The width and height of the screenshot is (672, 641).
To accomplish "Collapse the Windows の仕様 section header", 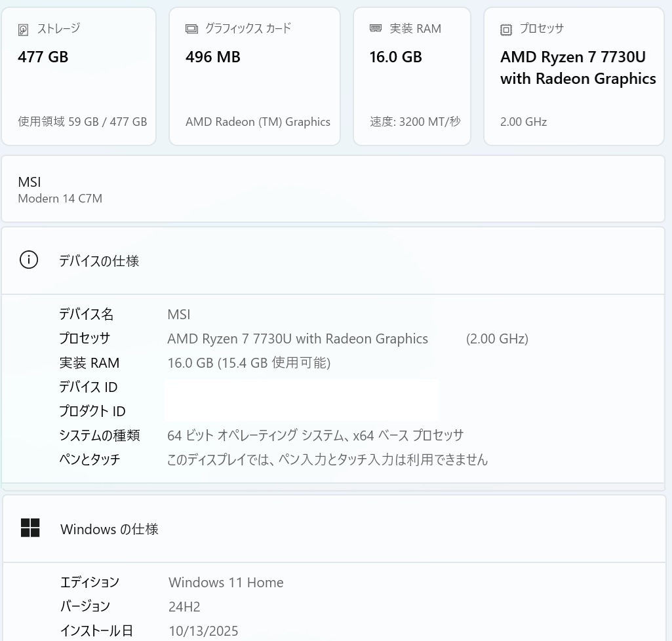I will pos(333,529).
